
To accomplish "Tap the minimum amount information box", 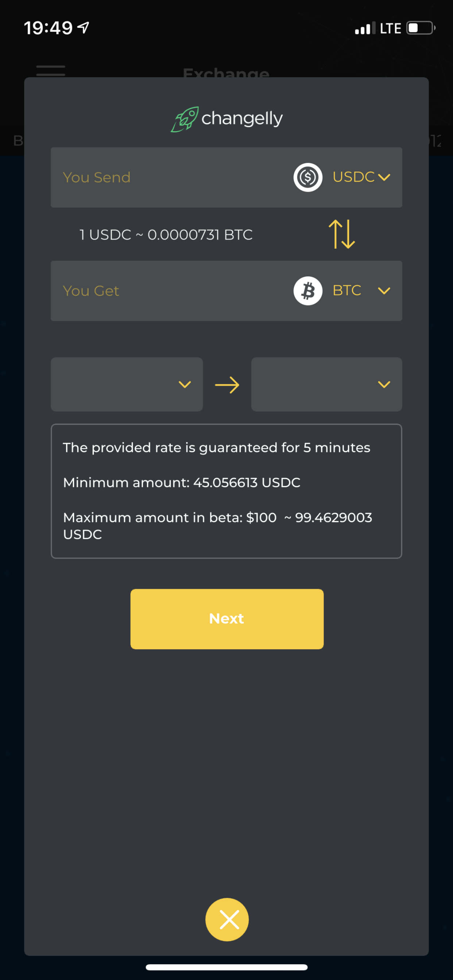I will pyautogui.click(x=226, y=491).
